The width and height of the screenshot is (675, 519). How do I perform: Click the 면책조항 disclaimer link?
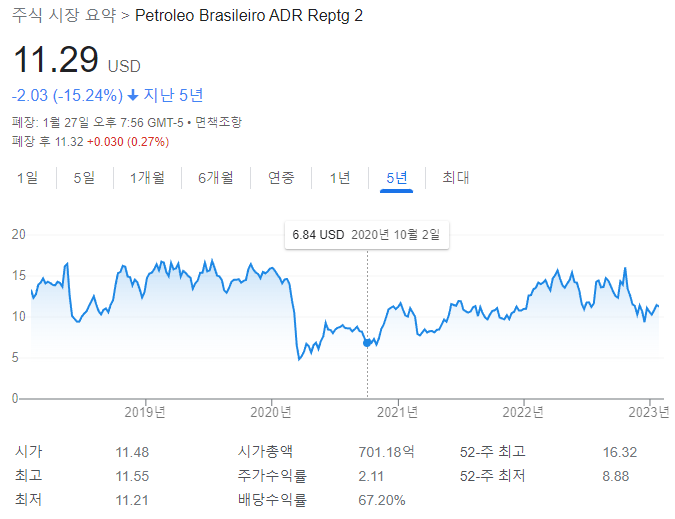click(219, 122)
